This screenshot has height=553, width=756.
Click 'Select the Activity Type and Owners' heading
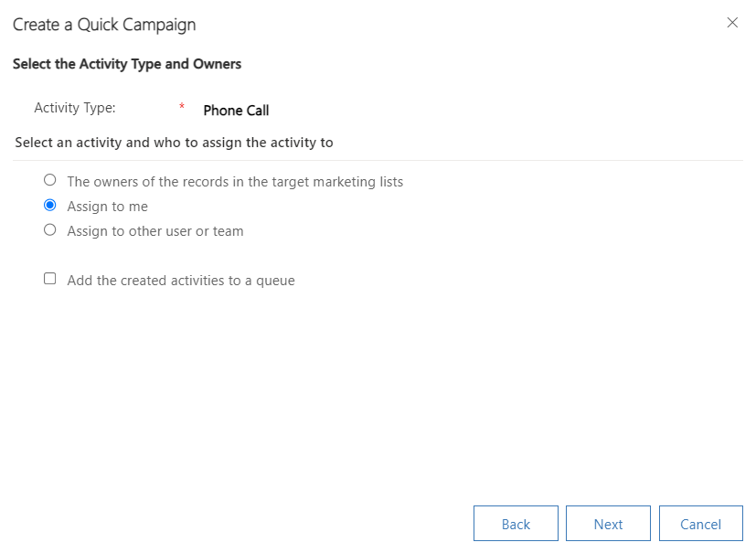click(x=127, y=64)
